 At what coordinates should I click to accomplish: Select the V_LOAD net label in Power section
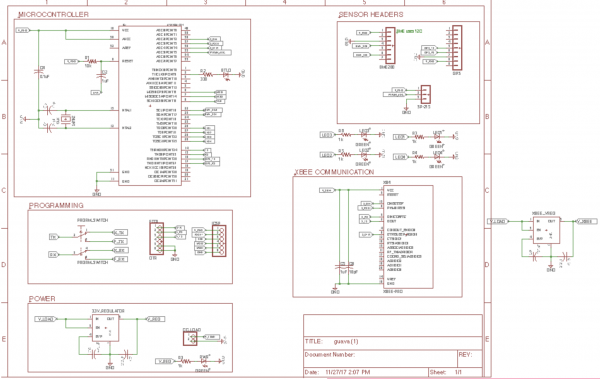coord(46,319)
